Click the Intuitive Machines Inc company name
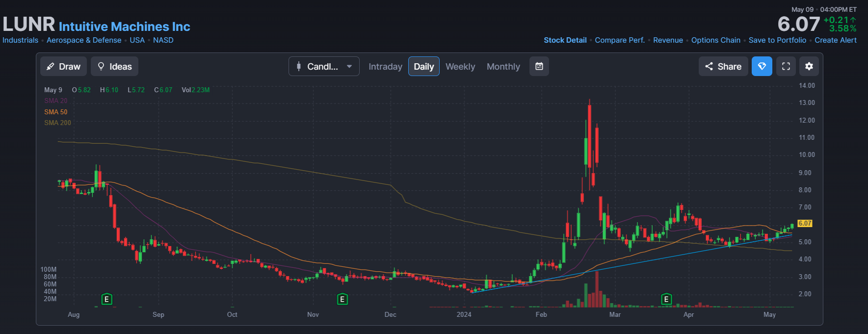 click(x=125, y=26)
